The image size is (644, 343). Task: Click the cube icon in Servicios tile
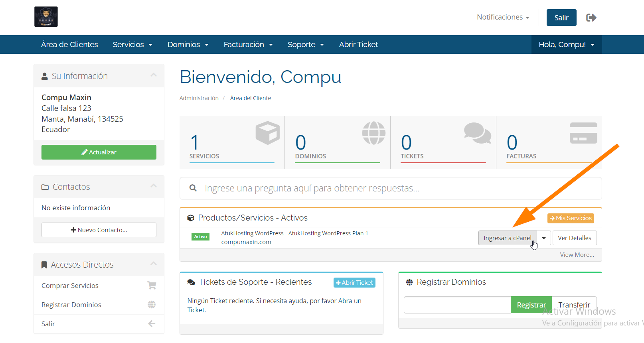pos(267,133)
